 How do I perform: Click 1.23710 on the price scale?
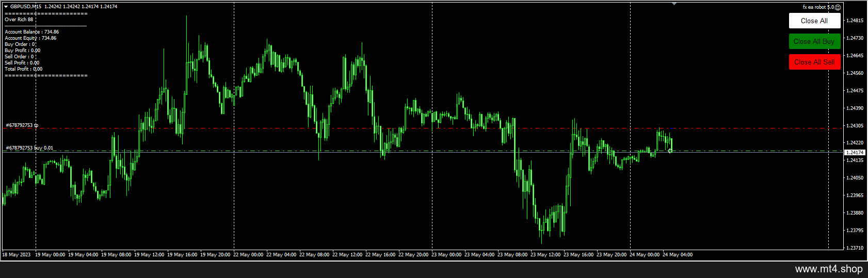point(855,248)
